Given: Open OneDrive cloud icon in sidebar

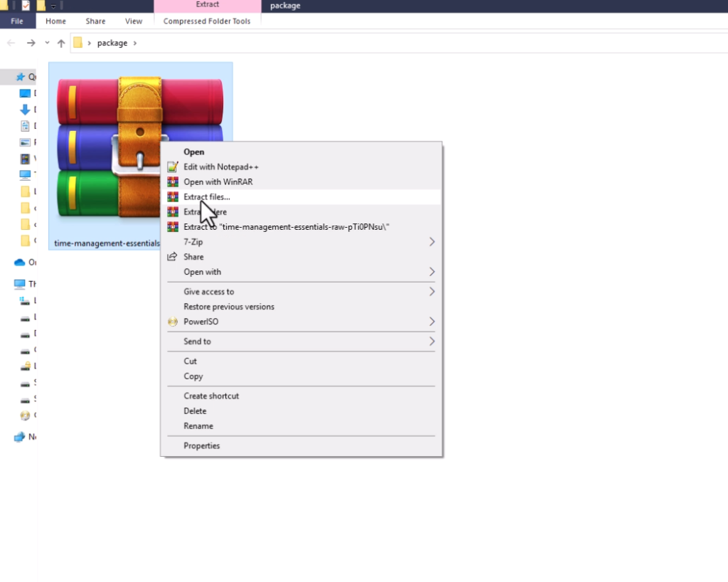Looking at the screenshot, I should 20,262.
